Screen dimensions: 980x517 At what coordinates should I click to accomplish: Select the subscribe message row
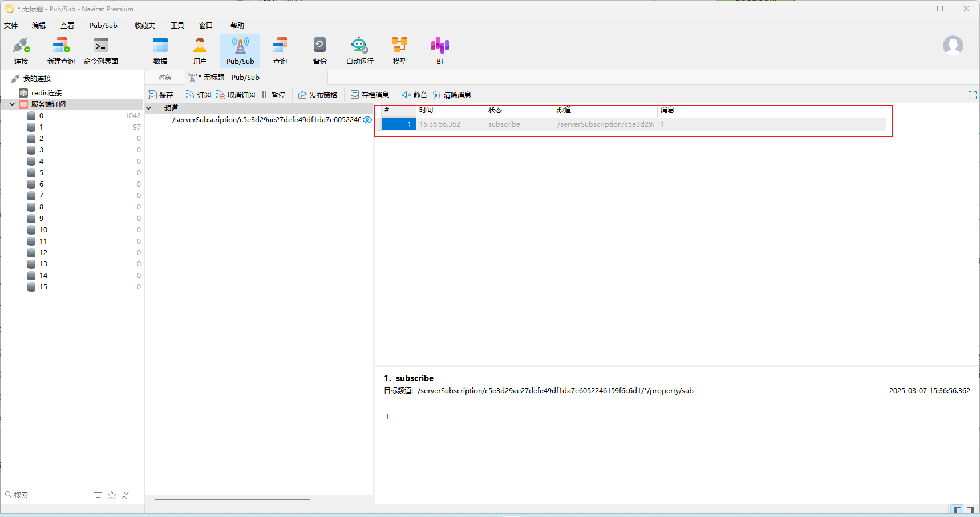point(633,124)
